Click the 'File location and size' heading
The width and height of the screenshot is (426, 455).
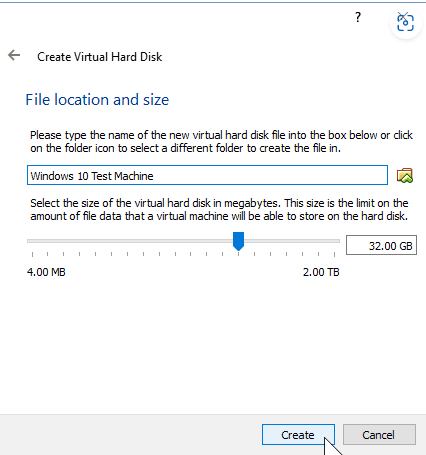tap(97, 100)
